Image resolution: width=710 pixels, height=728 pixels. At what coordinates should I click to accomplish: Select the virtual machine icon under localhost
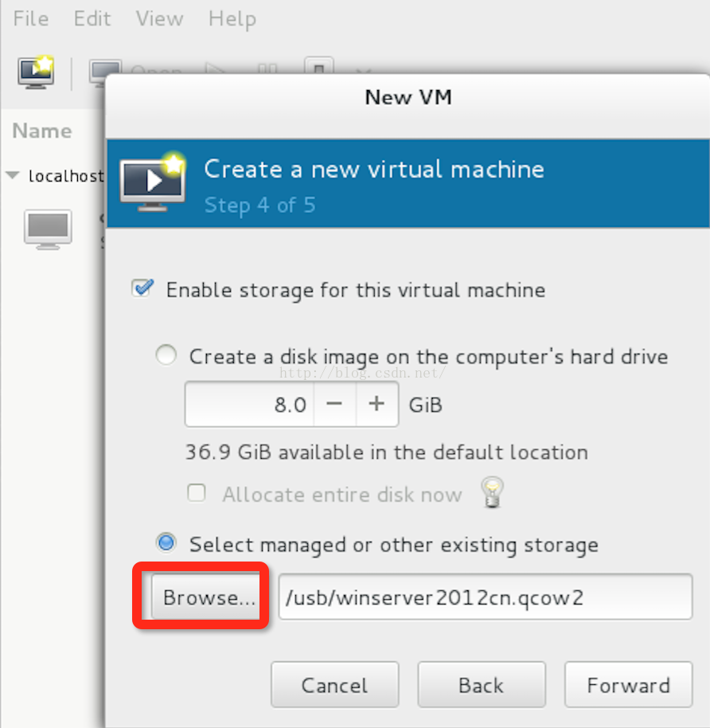pyautogui.click(x=48, y=229)
